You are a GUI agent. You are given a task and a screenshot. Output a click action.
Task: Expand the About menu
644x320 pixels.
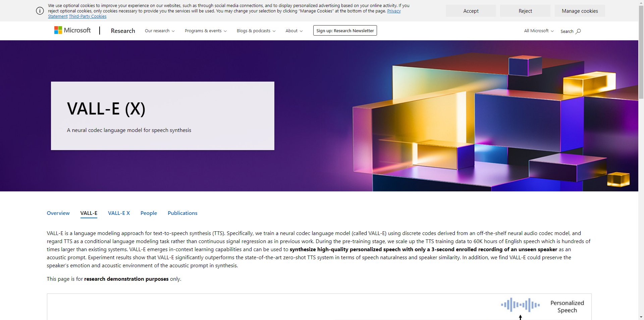pos(294,31)
